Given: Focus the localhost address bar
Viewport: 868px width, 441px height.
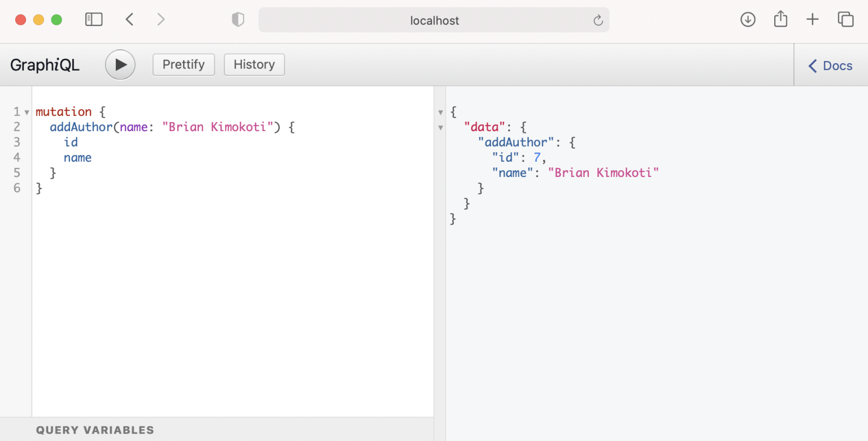Looking at the screenshot, I should [x=434, y=20].
